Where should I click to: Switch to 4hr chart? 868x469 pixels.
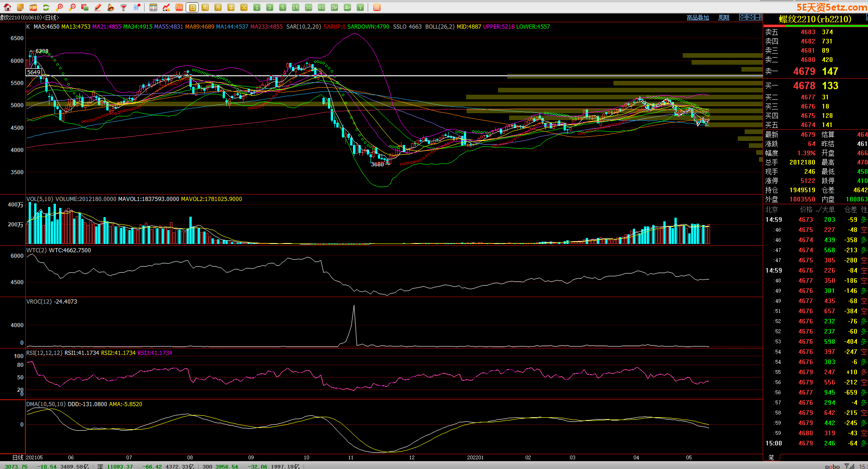click(x=347, y=7)
